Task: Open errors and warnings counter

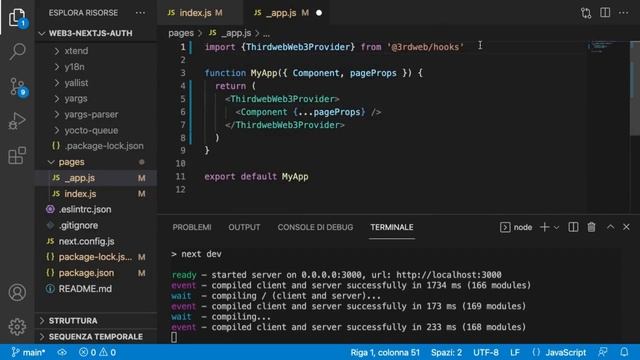Action: coord(98,352)
